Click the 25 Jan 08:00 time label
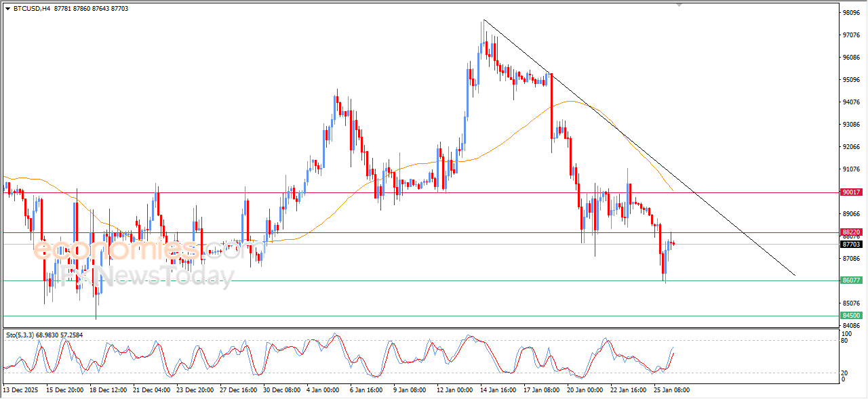 671,390
